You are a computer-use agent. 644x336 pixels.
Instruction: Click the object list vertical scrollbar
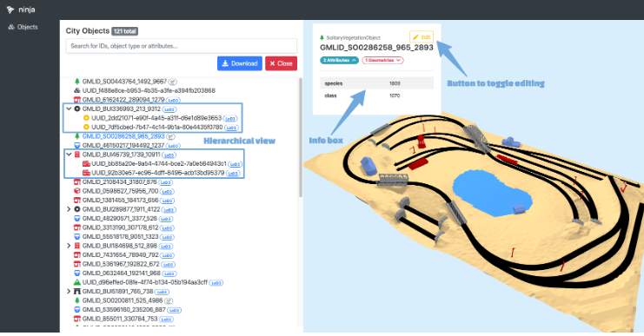click(300, 137)
